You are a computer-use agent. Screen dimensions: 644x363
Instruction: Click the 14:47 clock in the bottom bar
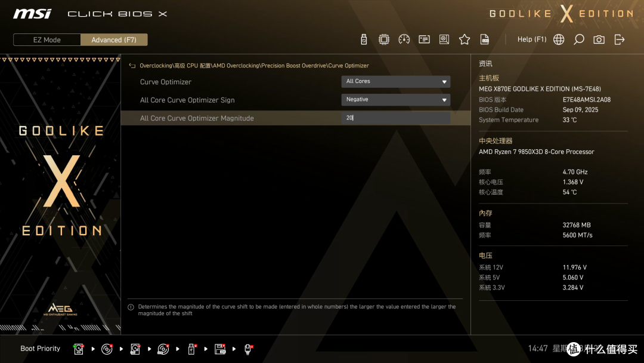point(538,349)
